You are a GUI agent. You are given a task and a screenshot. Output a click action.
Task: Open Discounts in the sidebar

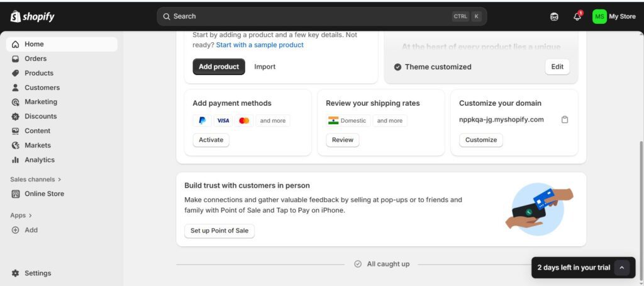[40, 117]
